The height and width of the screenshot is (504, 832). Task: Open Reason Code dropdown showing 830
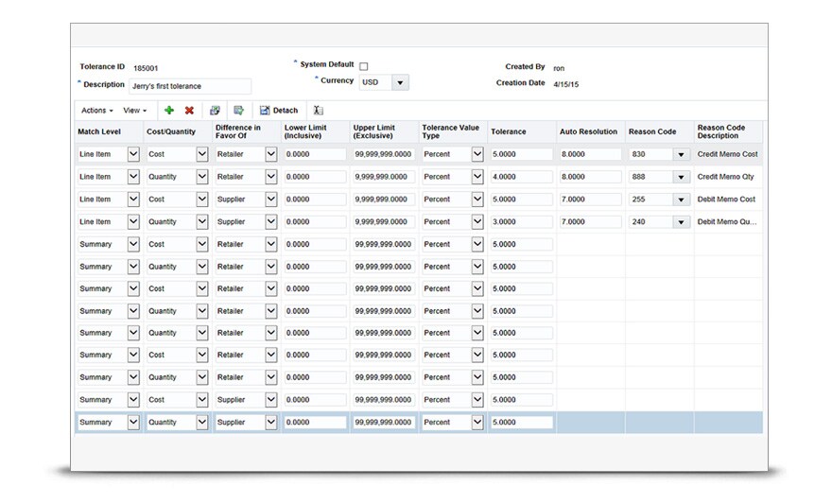(680, 154)
